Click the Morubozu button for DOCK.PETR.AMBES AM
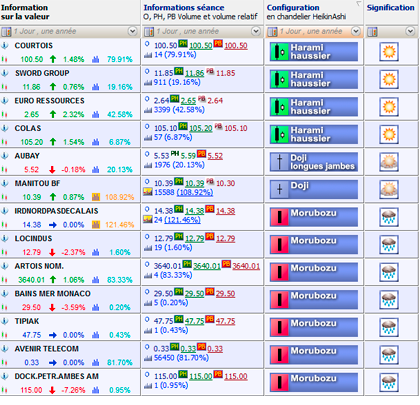The image size is (420, 405). coord(314,383)
